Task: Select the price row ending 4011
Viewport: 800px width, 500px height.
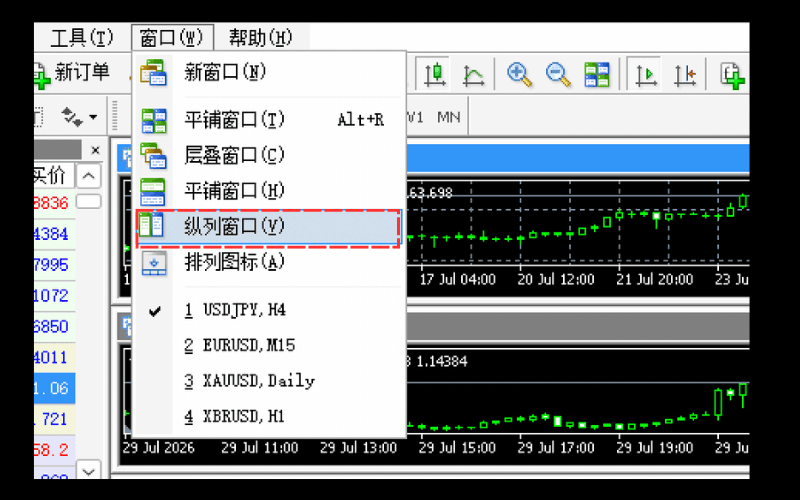Action: point(55,357)
